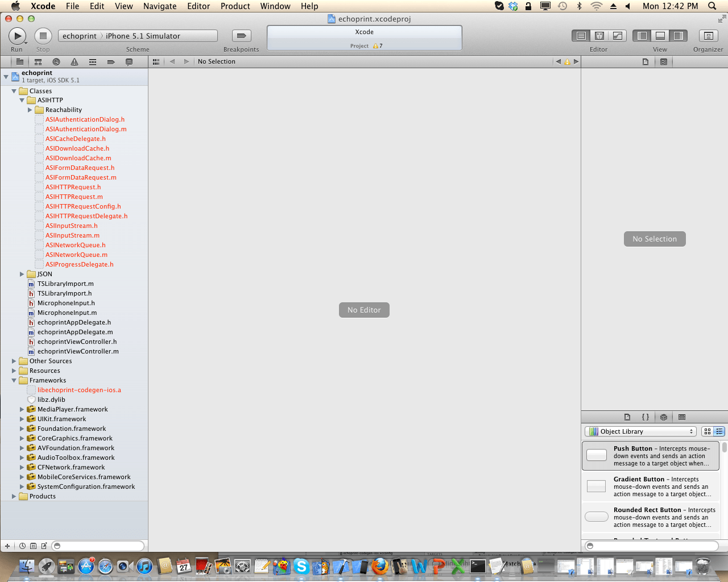Screen dimensions: 728x582
Task: Open the Organizer window
Action: 708,36
